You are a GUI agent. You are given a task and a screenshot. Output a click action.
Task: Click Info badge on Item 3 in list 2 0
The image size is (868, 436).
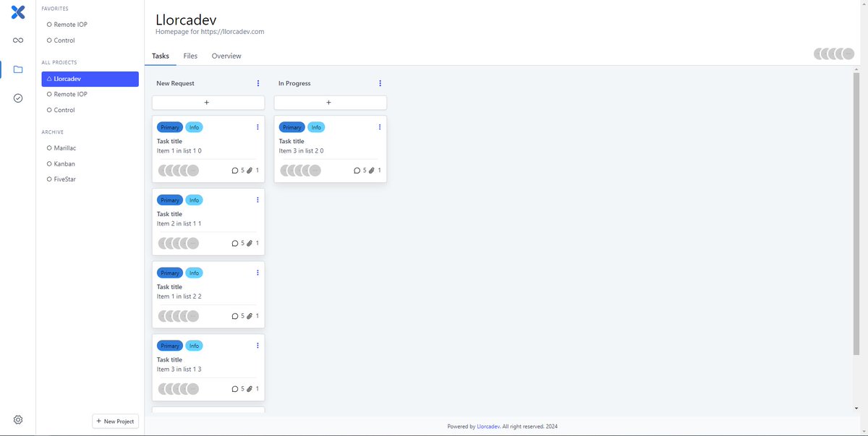pyautogui.click(x=316, y=127)
